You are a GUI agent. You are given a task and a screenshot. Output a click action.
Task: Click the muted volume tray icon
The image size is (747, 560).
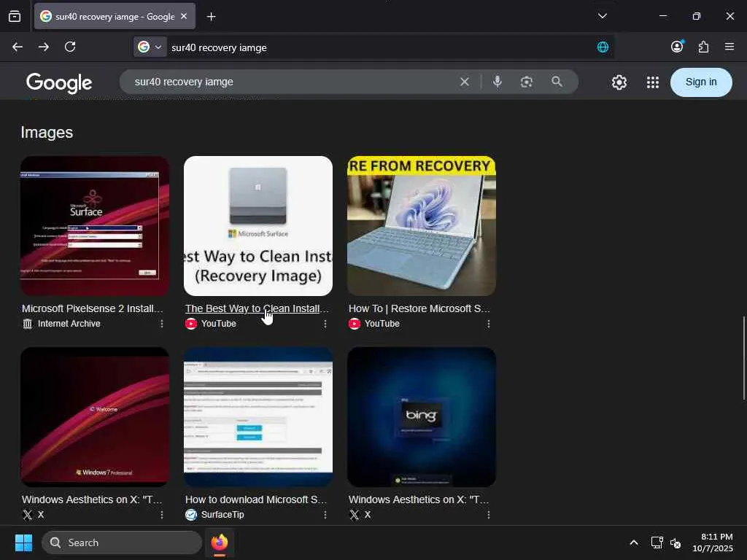[x=676, y=542]
